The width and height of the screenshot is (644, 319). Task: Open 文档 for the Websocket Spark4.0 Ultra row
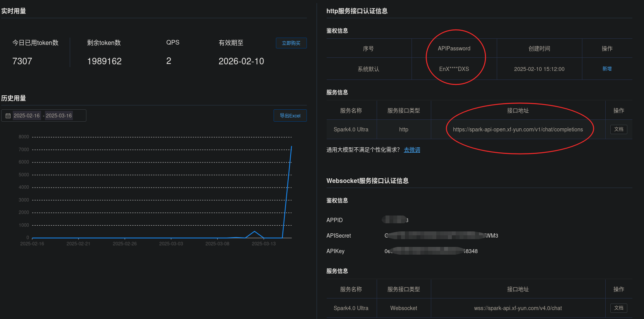[x=618, y=308]
